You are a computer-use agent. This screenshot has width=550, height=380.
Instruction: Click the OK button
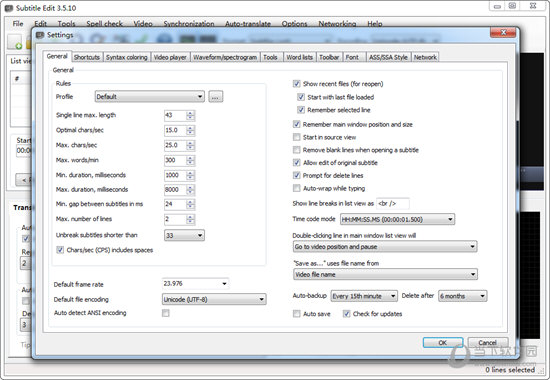pyautogui.click(x=443, y=342)
